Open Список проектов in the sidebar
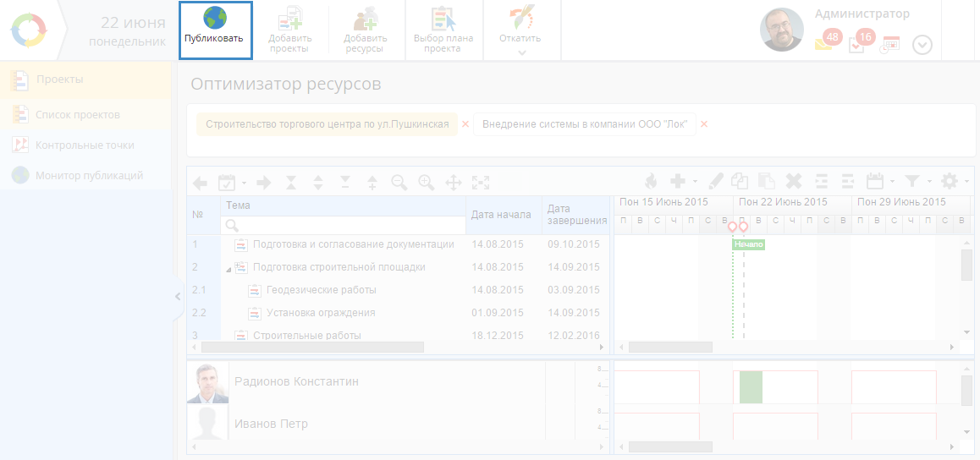The image size is (980, 460). [77, 114]
